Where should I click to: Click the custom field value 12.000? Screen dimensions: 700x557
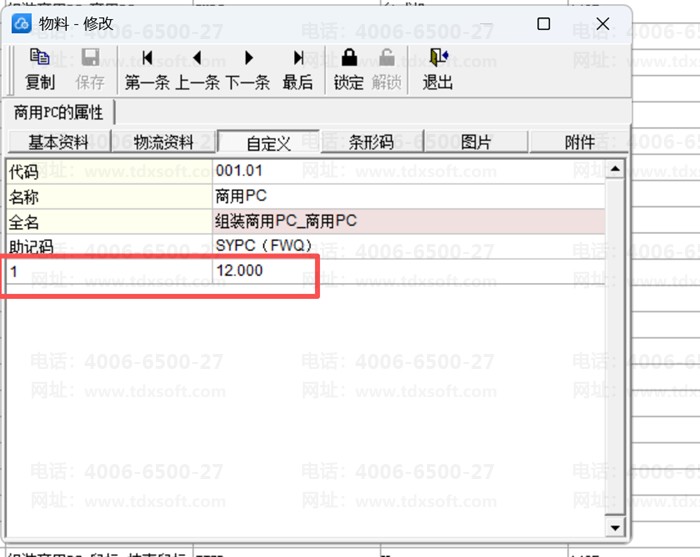(408, 270)
